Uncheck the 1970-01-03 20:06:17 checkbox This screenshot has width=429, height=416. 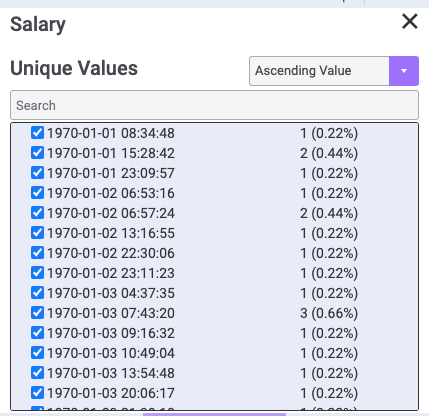click(37, 392)
